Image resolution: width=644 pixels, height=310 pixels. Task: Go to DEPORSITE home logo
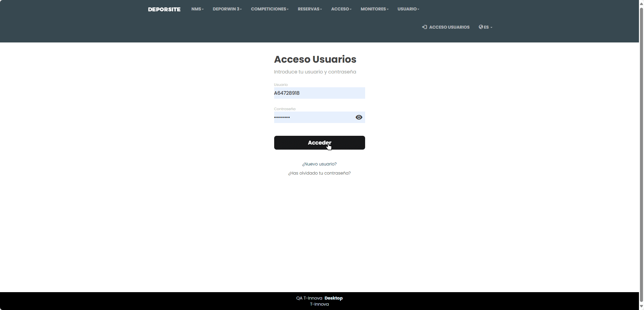click(164, 9)
